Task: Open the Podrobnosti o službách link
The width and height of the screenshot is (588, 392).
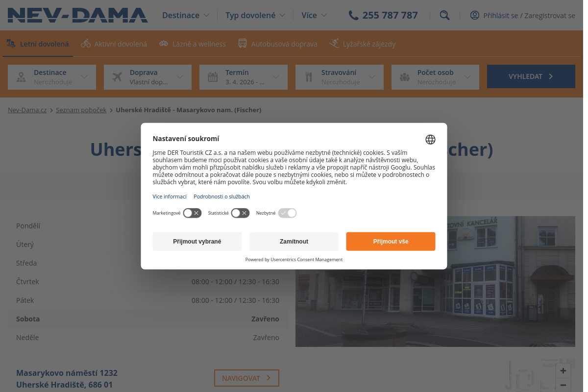Action: point(221,196)
